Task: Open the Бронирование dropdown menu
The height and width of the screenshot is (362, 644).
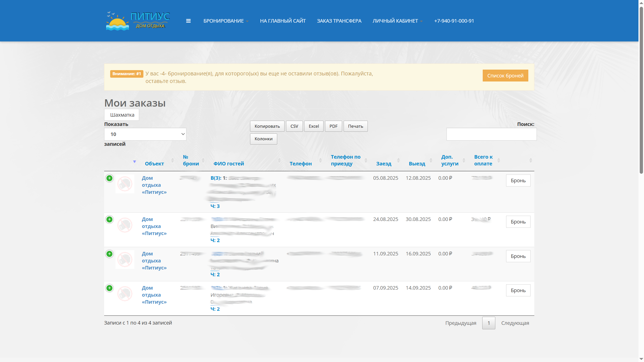Action: pyautogui.click(x=226, y=21)
